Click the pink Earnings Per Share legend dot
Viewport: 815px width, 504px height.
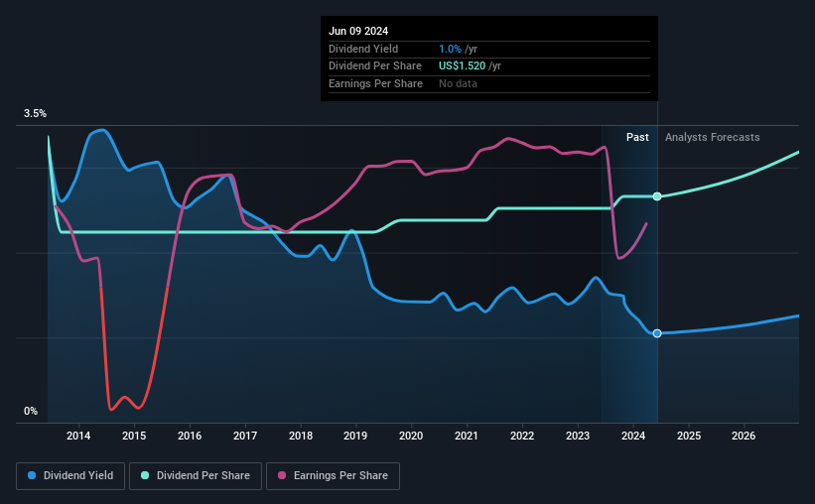click(x=282, y=475)
